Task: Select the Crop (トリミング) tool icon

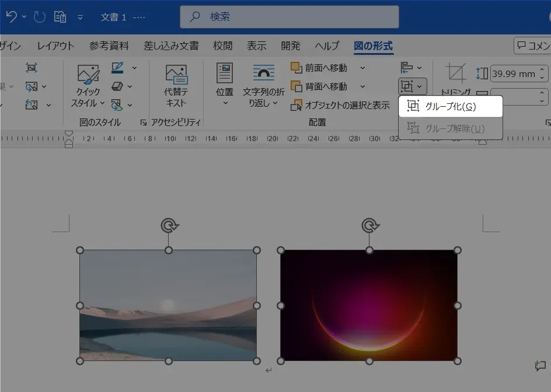Action: (456, 73)
